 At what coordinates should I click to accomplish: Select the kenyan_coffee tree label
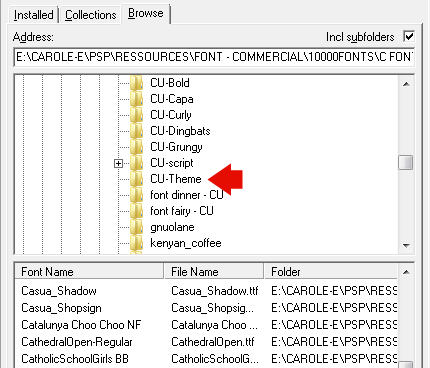pos(186,243)
